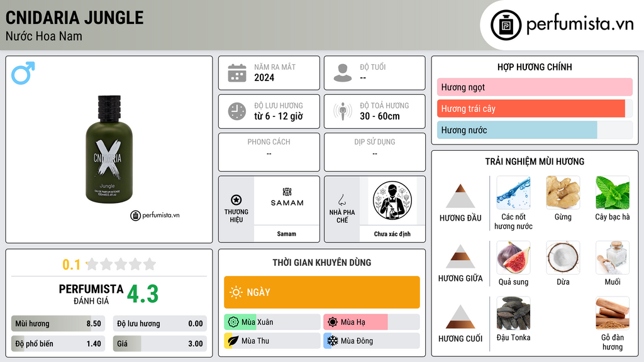Click the male gender symbol icon
The width and height of the screenshot is (644, 362).
pyautogui.click(x=23, y=73)
